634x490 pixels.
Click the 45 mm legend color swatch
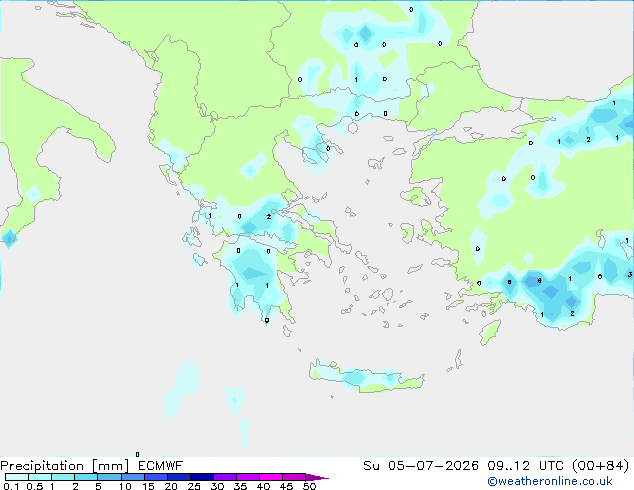pyautogui.click(x=294, y=477)
